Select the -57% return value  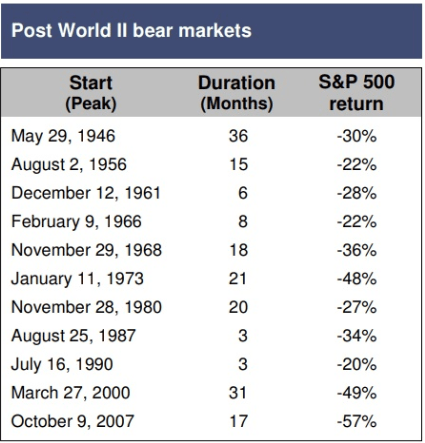pyautogui.click(x=357, y=421)
